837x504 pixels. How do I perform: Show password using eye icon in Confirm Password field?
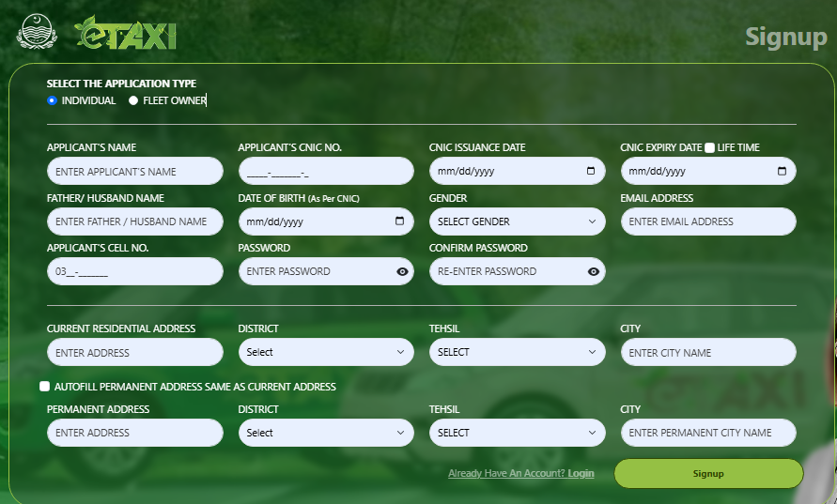tap(594, 271)
